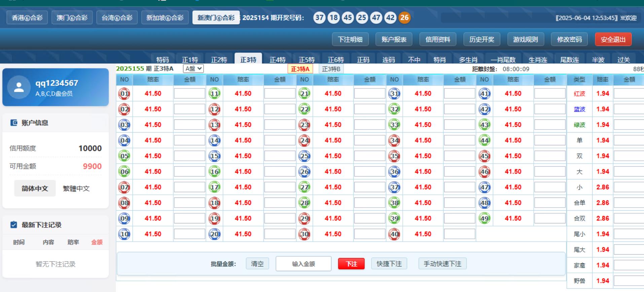Open the 正4特 tab
Screen dimensions: 644x292
tap(277, 60)
